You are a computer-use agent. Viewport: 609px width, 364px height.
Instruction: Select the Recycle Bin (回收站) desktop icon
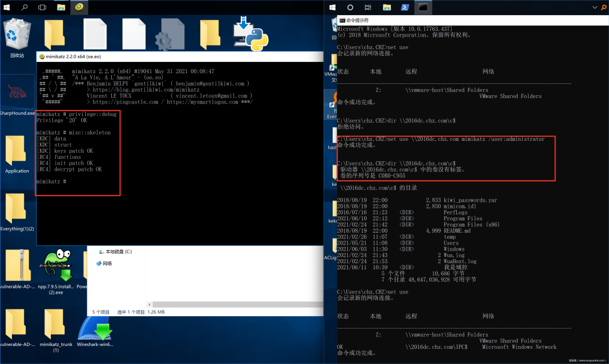[x=17, y=38]
